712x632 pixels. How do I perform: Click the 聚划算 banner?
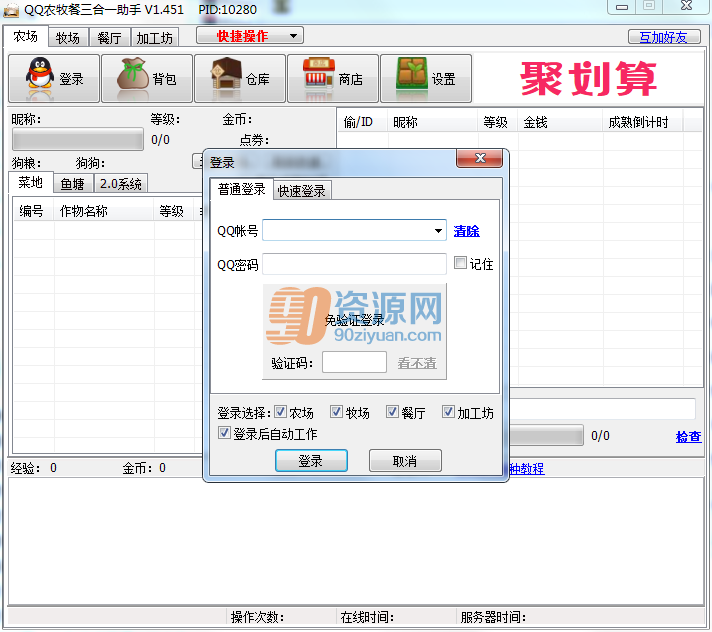588,79
